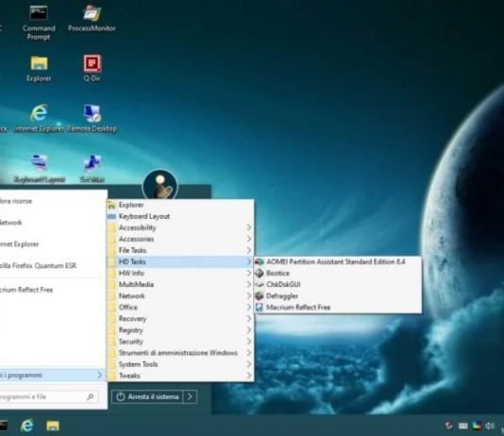Click Tutti i programmi entry

pos(52,376)
